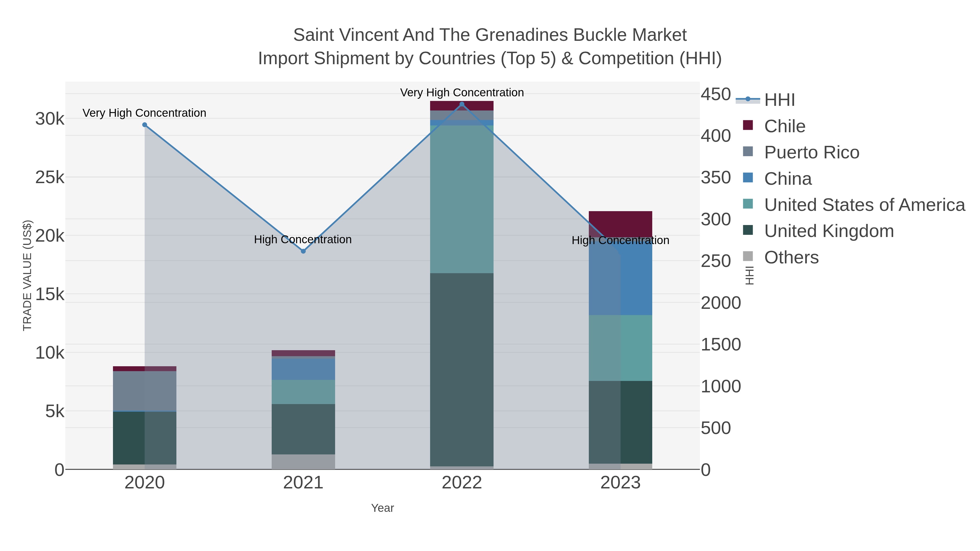Click the HHI data point for 2022

[462, 104]
